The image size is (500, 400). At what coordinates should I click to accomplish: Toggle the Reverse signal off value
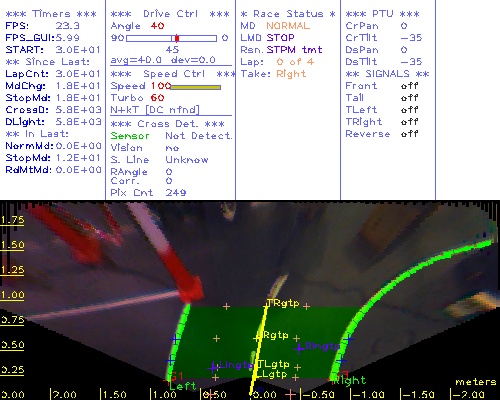point(409,134)
